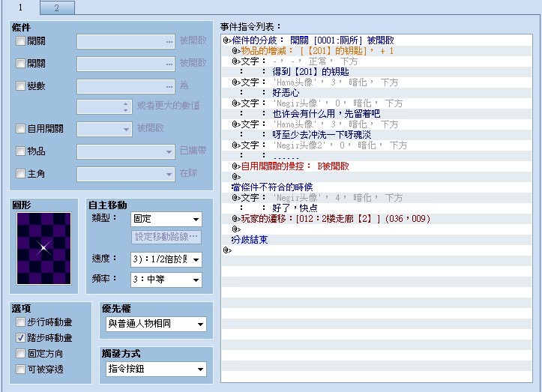Select the first 'Hana头像' text command line

point(377,82)
